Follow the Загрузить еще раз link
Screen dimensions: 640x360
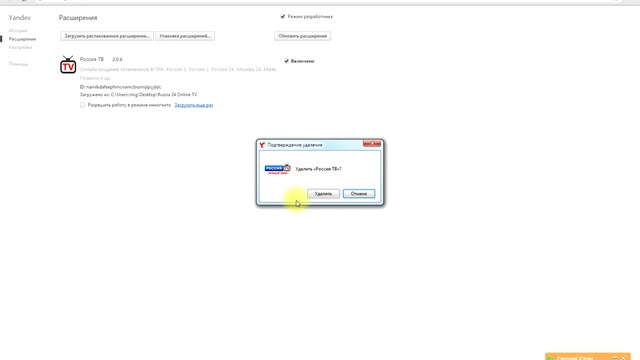pyautogui.click(x=193, y=105)
